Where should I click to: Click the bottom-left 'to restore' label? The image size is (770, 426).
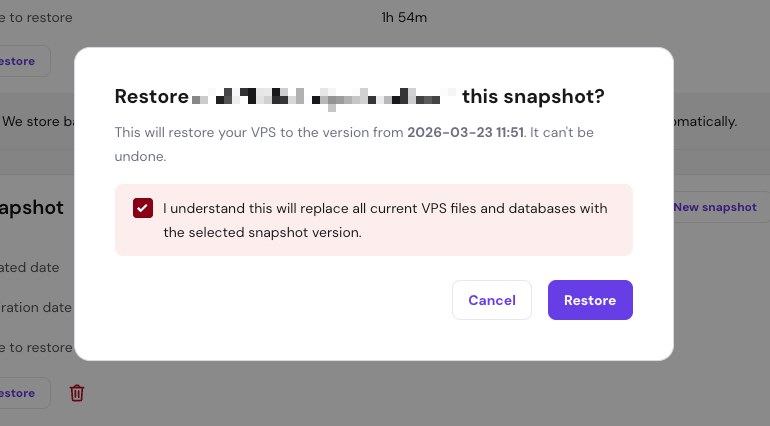[36, 347]
